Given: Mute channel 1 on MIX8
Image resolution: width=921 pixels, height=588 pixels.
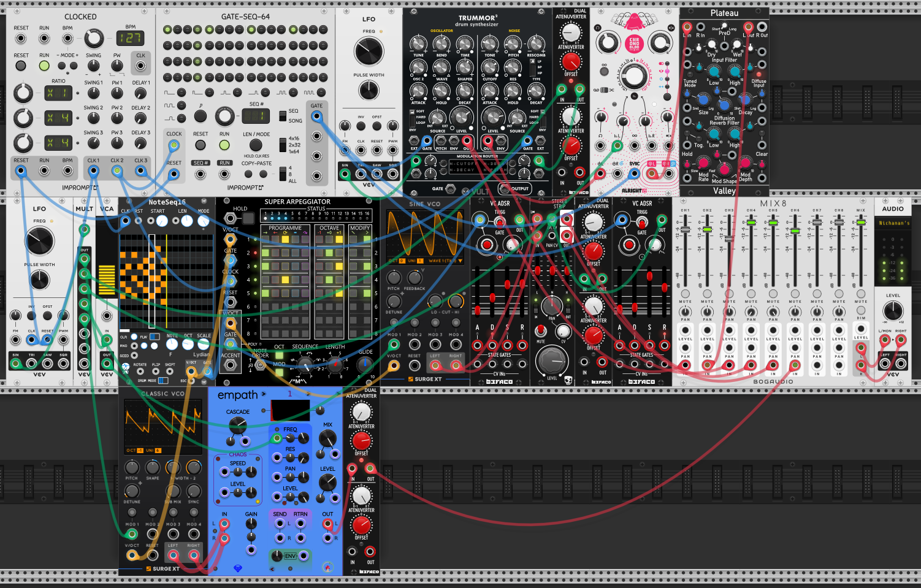Looking at the screenshot, I should click(685, 294).
